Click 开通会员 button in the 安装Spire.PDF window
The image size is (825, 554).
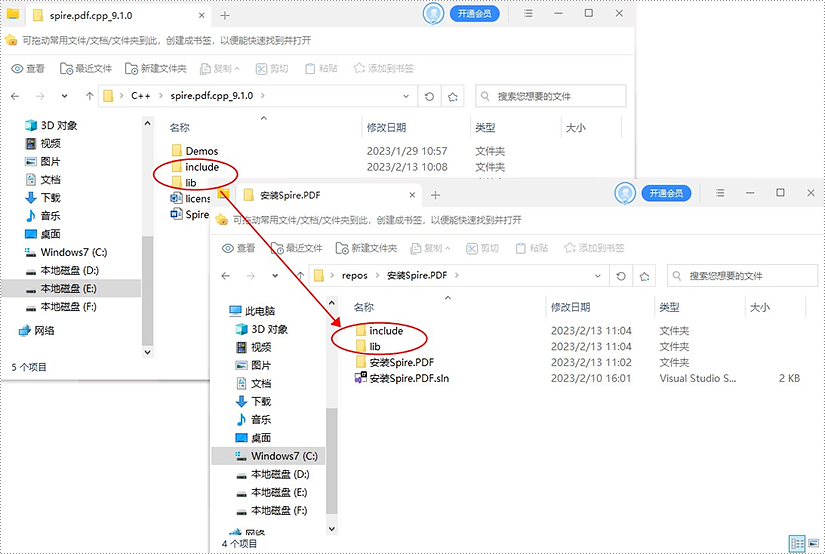click(666, 193)
